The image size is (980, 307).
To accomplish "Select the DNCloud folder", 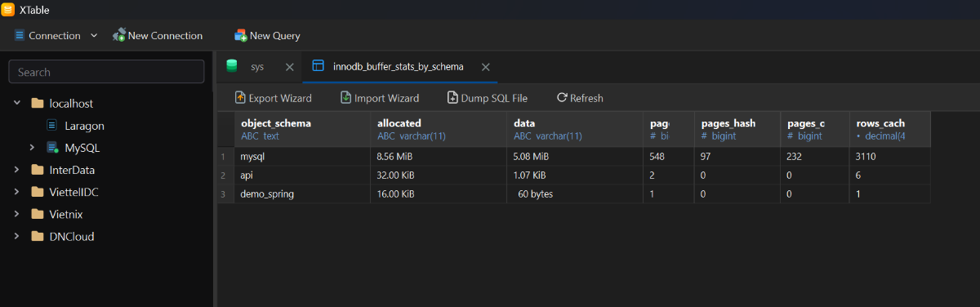I will 72,236.
